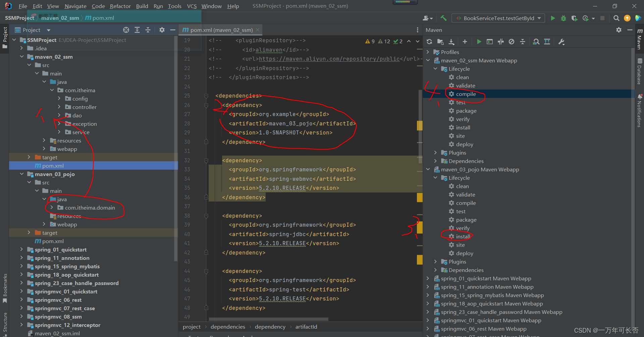Add Maven project with plus icon

pyautogui.click(x=465, y=42)
